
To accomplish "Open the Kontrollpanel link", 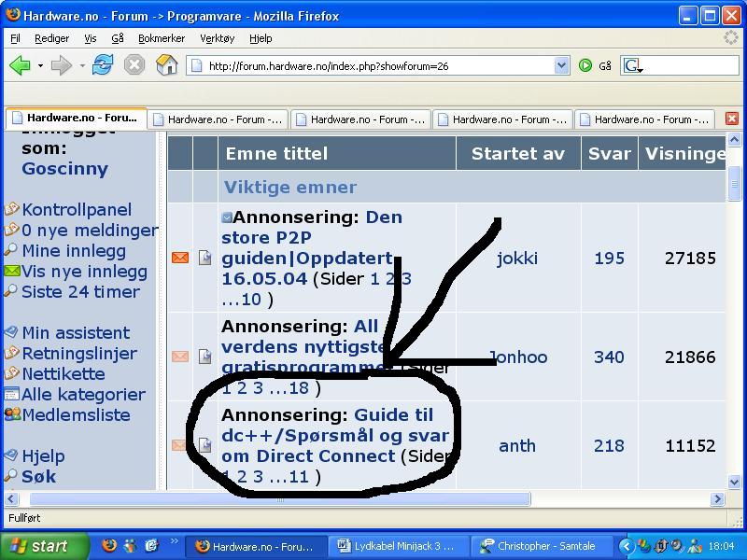I will (x=77, y=209).
